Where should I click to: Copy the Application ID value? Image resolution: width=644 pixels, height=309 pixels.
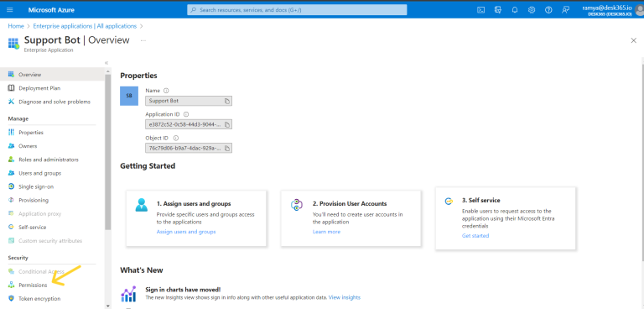227,124
